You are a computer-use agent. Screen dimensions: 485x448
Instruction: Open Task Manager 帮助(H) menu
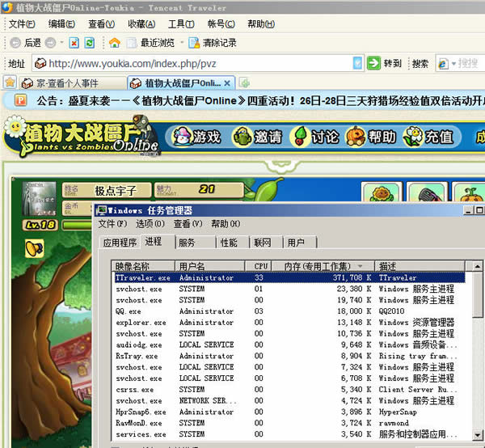point(226,223)
